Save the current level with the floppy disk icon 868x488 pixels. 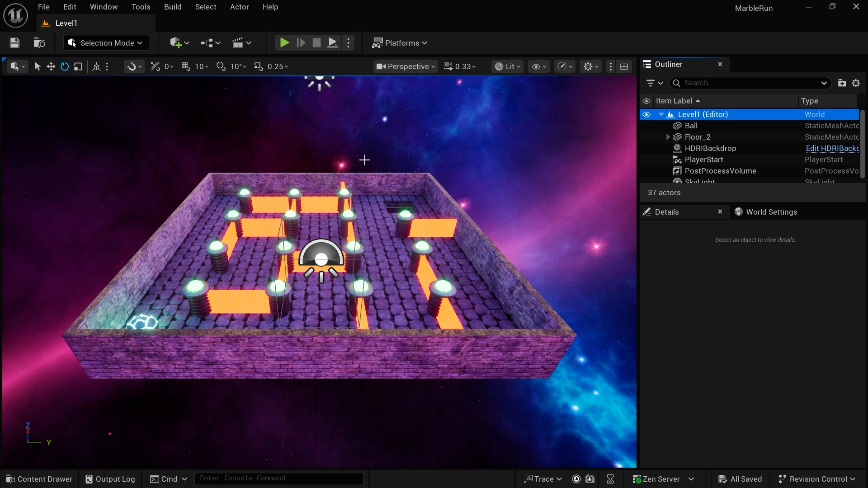pos(14,43)
